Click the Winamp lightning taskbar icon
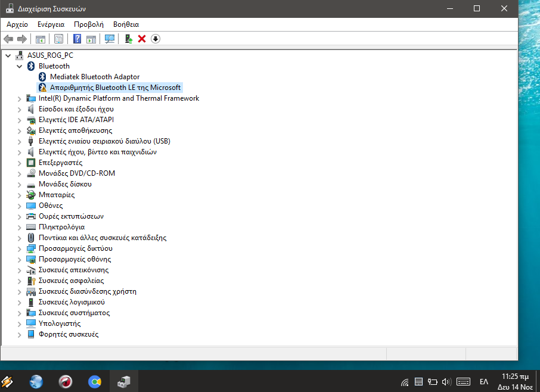Viewport: 540px width, 392px height. [x=7, y=382]
